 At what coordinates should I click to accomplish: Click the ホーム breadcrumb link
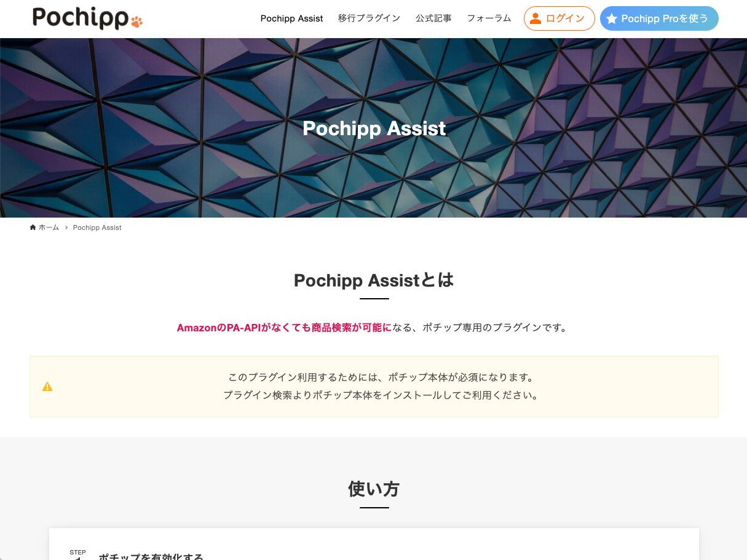pyautogui.click(x=48, y=227)
